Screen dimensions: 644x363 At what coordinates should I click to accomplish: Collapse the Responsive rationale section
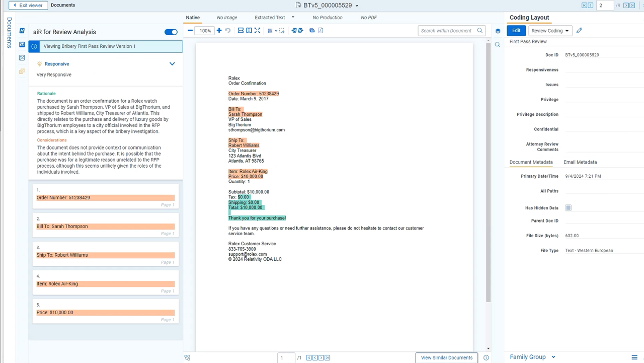(172, 64)
